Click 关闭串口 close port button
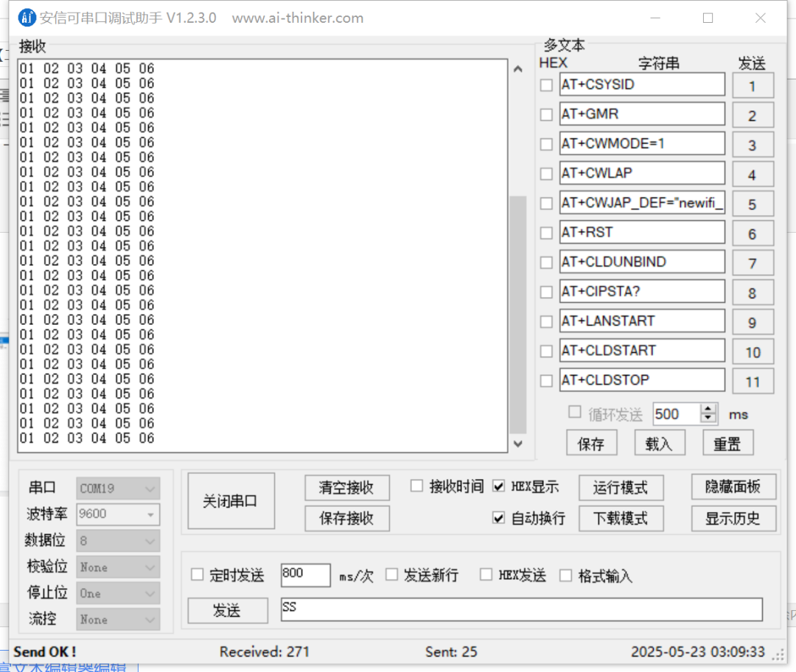Screen dimensions: 796x672 pyautogui.click(x=231, y=501)
